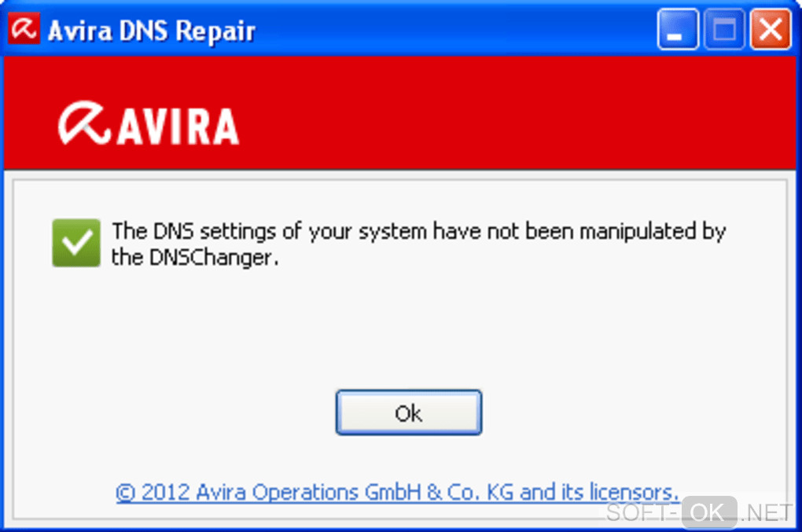Confirm the dialog with the Ok button

point(409,413)
